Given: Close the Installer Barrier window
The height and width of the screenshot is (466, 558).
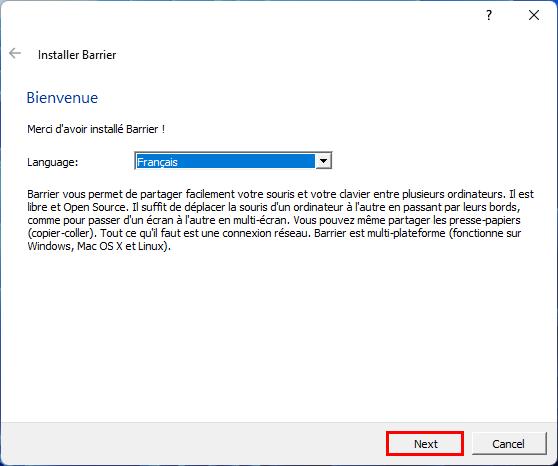Looking at the screenshot, I should click(x=534, y=15).
